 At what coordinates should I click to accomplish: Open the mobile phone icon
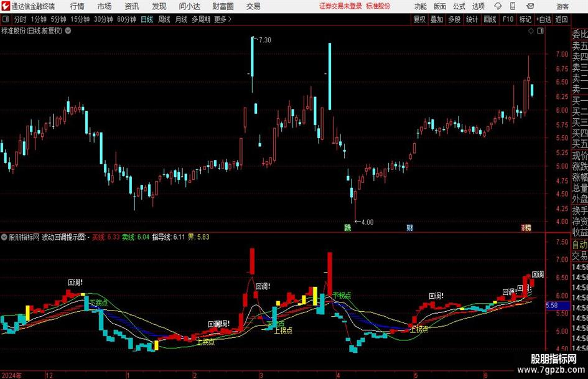coord(513,6)
